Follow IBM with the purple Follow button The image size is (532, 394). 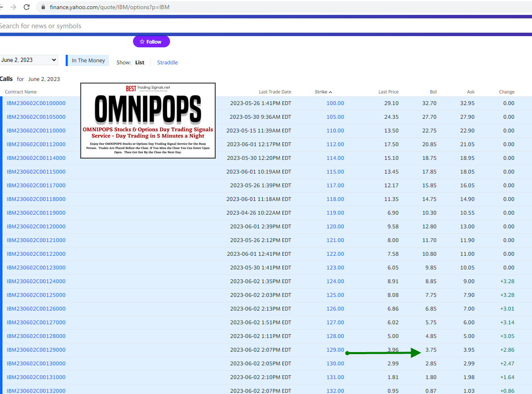pyautogui.click(x=151, y=42)
